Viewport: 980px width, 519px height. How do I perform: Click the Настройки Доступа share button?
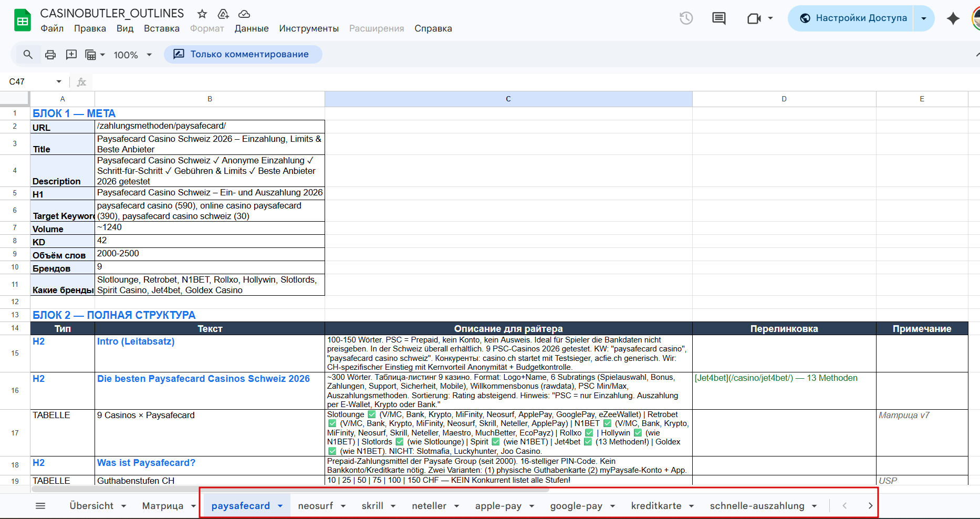[x=851, y=18]
